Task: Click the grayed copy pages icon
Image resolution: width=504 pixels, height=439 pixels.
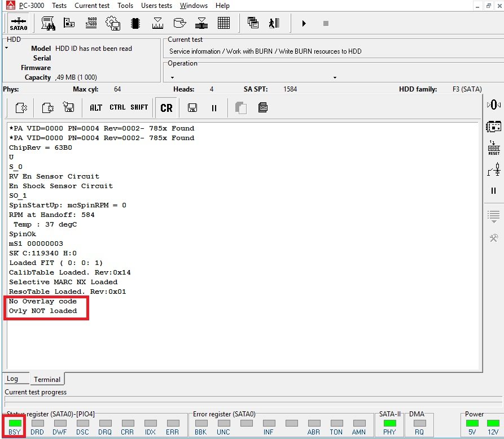Action: coord(241,108)
